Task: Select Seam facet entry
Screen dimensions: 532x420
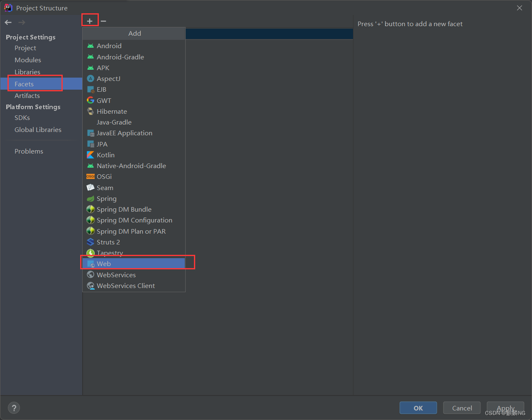Action: pyautogui.click(x=134, y=188)
